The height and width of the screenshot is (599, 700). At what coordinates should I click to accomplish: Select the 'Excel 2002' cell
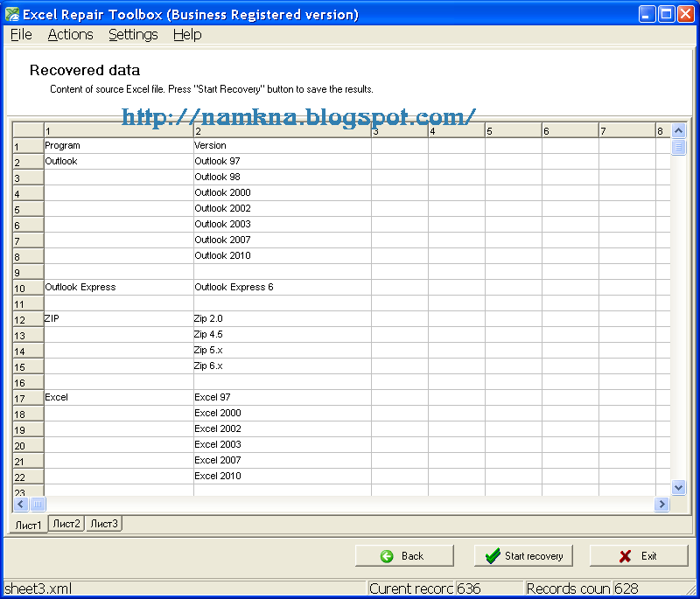(x=282, y=428)
